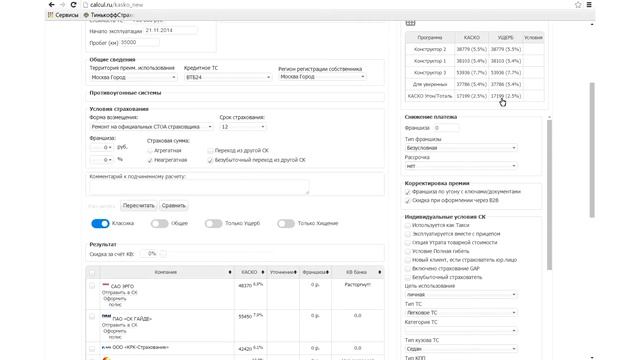The image size is (640, 360).
Task: Click the Комментарий к подчиненному расчету textarea
Action: coord(199,187)
